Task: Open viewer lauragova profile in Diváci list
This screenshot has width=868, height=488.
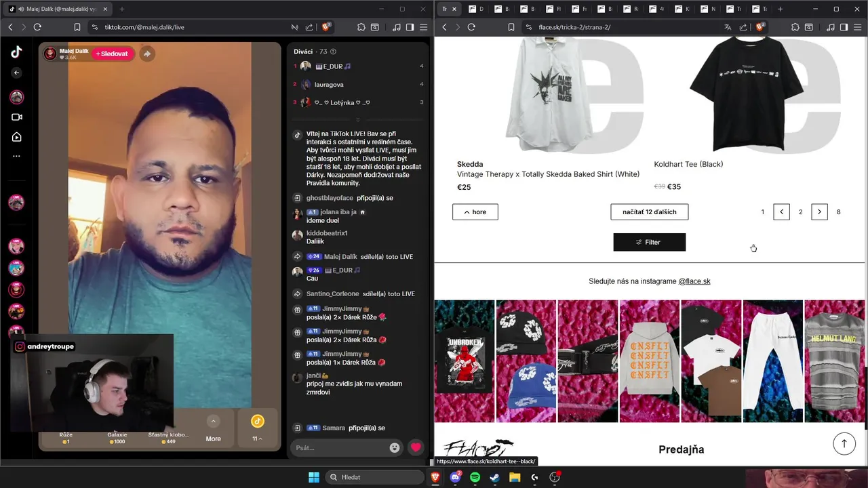Action: click(x=329, y=85)
